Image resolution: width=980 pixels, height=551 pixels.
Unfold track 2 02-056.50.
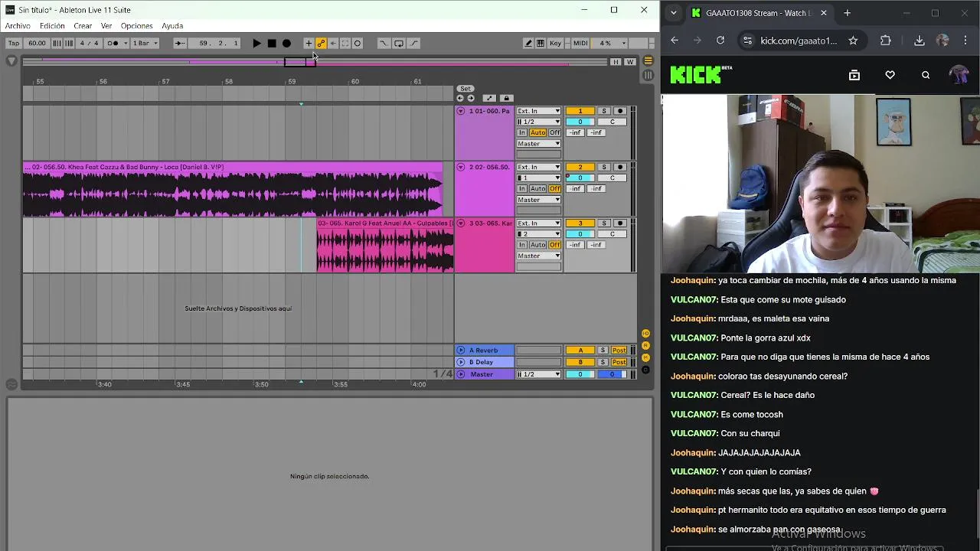461,167
